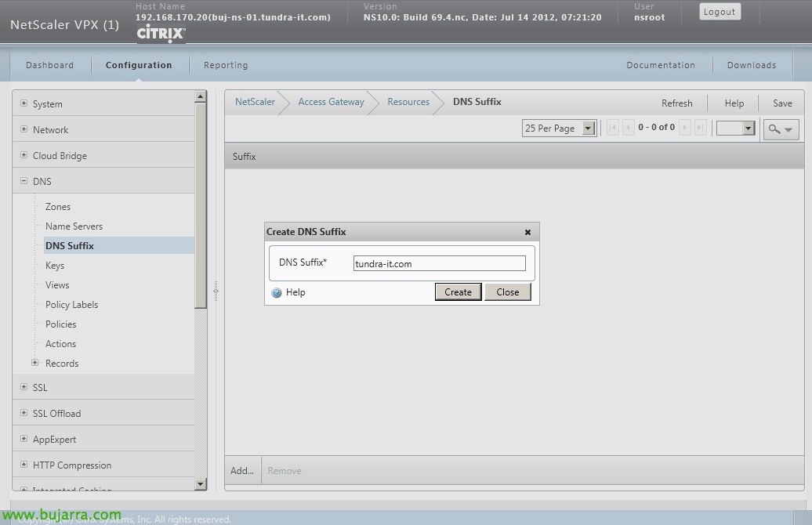Close the Create DNS Suffix dialog with X
The height and width of the screenshot is (525, 812).
(x=527, y=233)
